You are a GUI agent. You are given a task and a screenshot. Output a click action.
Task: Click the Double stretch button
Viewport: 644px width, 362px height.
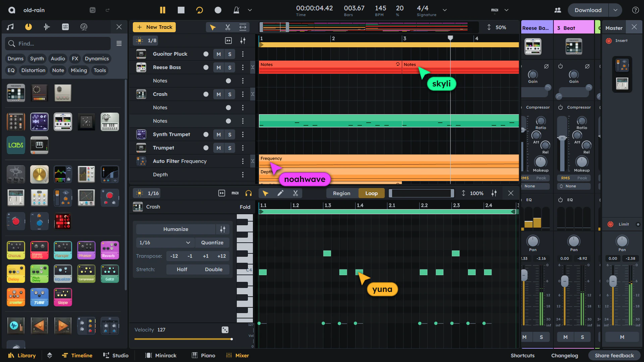coord(214,269)
